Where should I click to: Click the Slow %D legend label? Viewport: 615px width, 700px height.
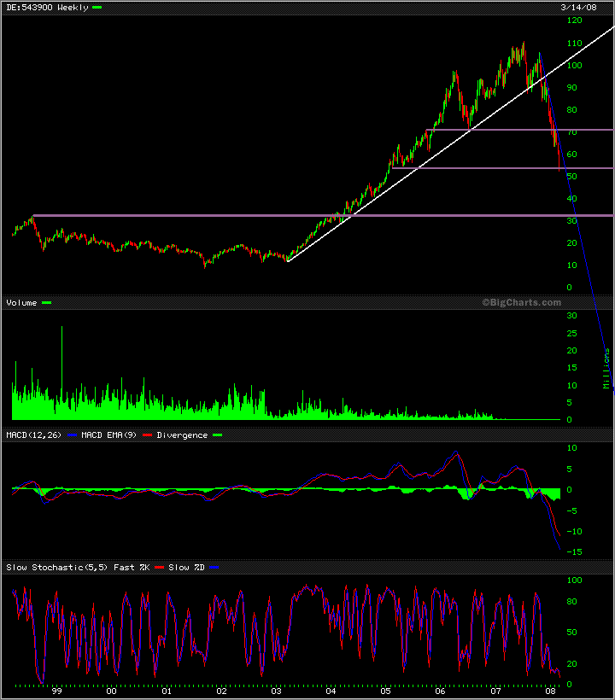[x=187, y=568]
